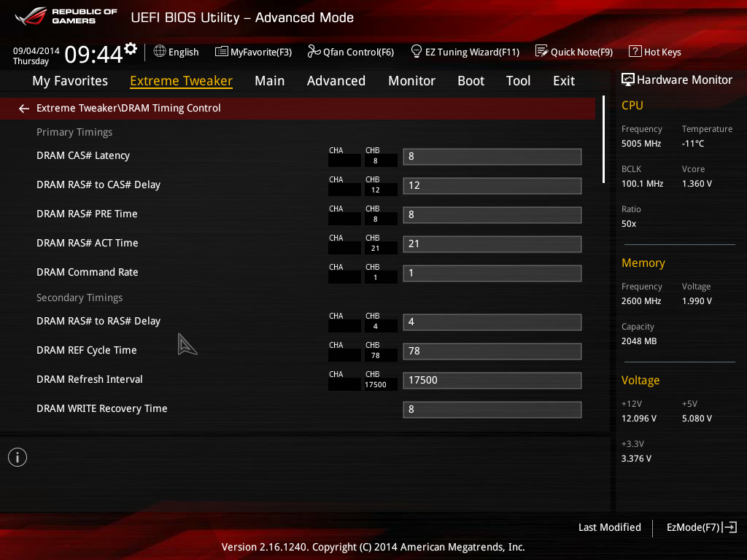Click the DRAM WRITE Recovery Time label

(x=102, y=408)
